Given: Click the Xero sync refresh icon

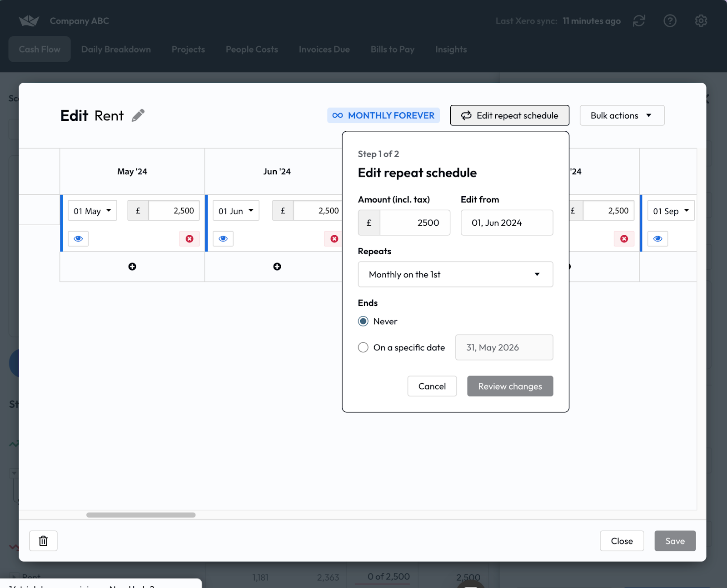Looking at the screenshot, I should (639, 21).
